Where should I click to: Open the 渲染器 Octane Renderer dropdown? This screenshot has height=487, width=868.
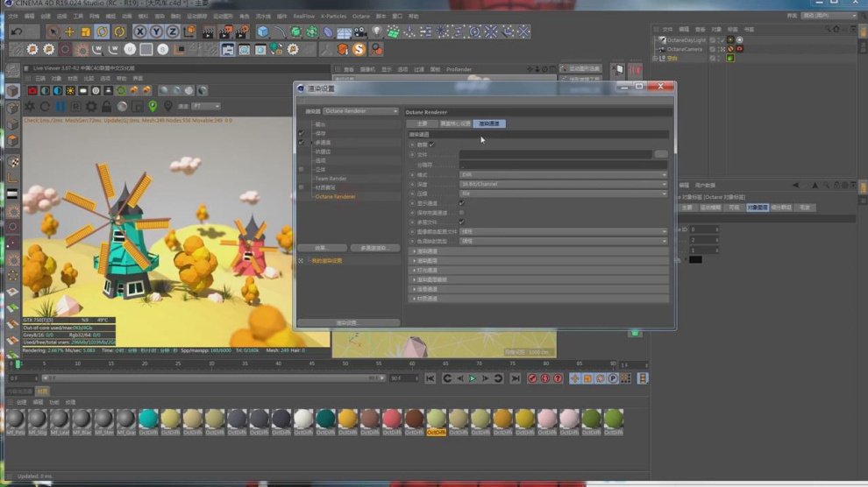coord(360,111)
